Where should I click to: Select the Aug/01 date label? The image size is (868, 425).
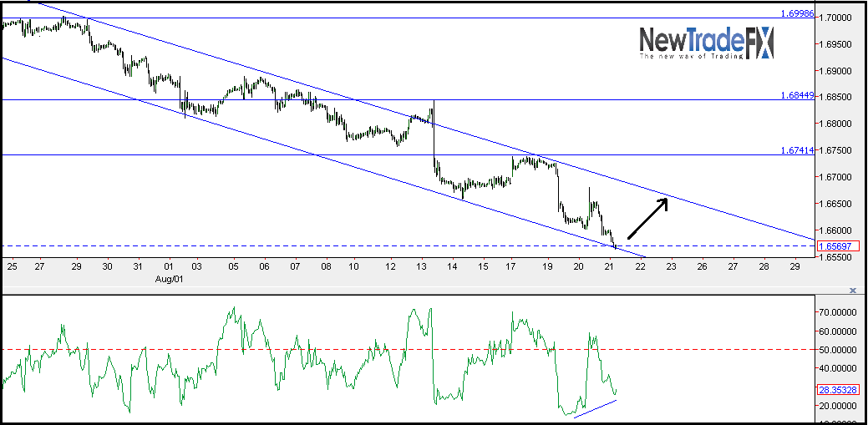tap(170, 280)
